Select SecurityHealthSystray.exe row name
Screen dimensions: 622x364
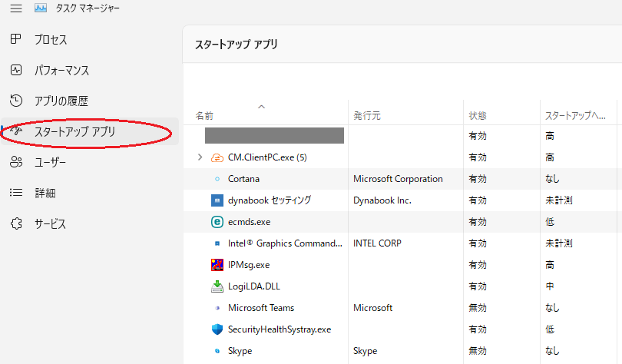(x=280, y=329)
